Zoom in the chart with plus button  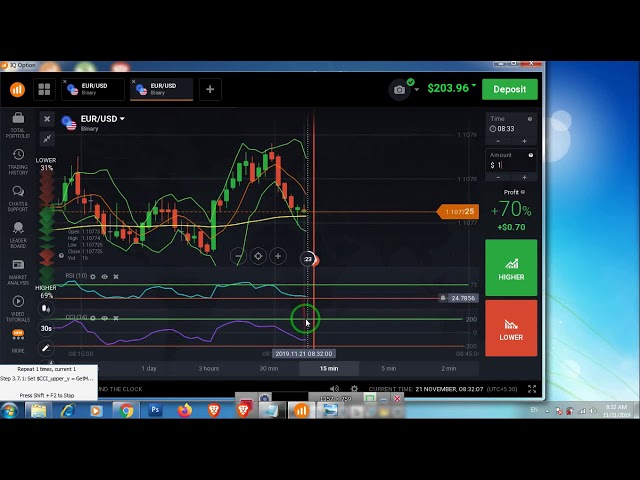[x=278, y=256]
